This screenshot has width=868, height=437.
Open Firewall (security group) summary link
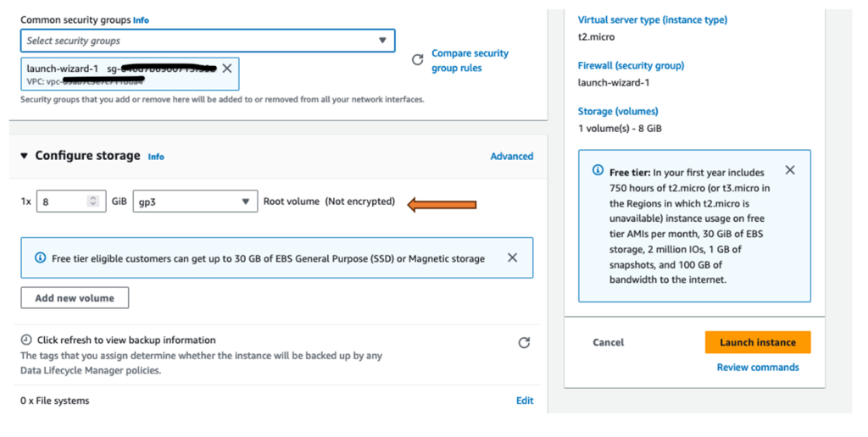pyautogui.click(x=631, y=65)
